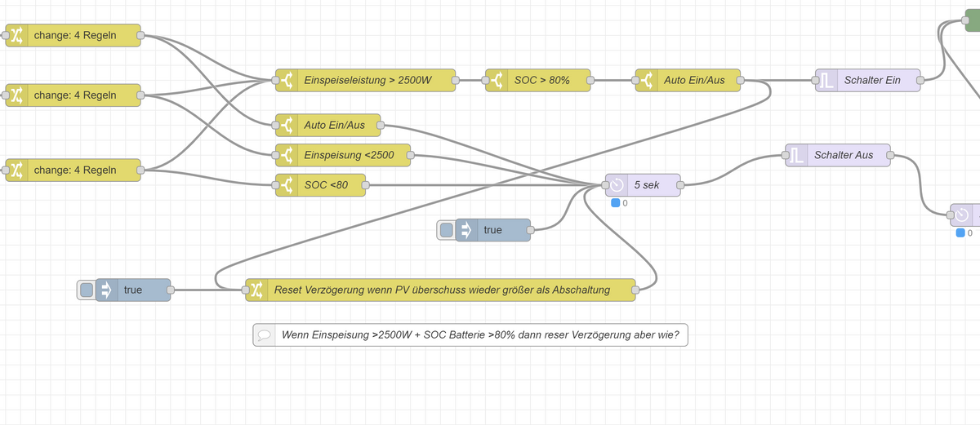Select the topmost change: 4 Regeln node
This screenshot has height=425, width=980.
(73, 36)
